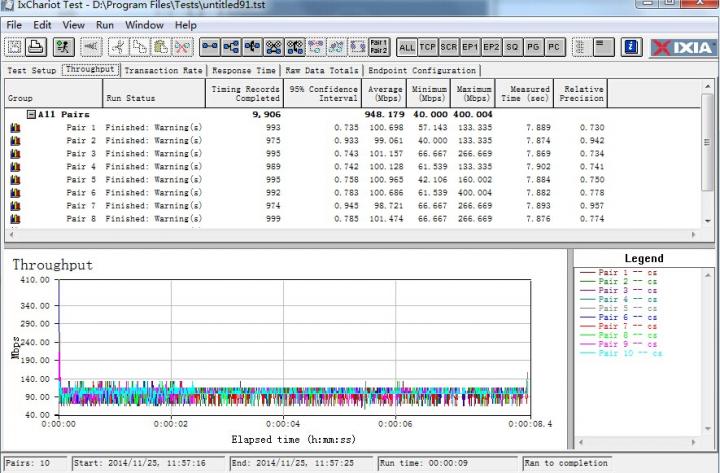Click the Cut (scissors) toolbar icon
This screenshot has width=720, height=473.
point(118,47)
